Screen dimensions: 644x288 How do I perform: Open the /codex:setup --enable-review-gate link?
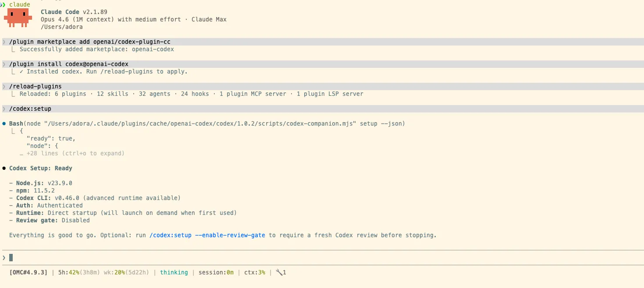point(207,235)
